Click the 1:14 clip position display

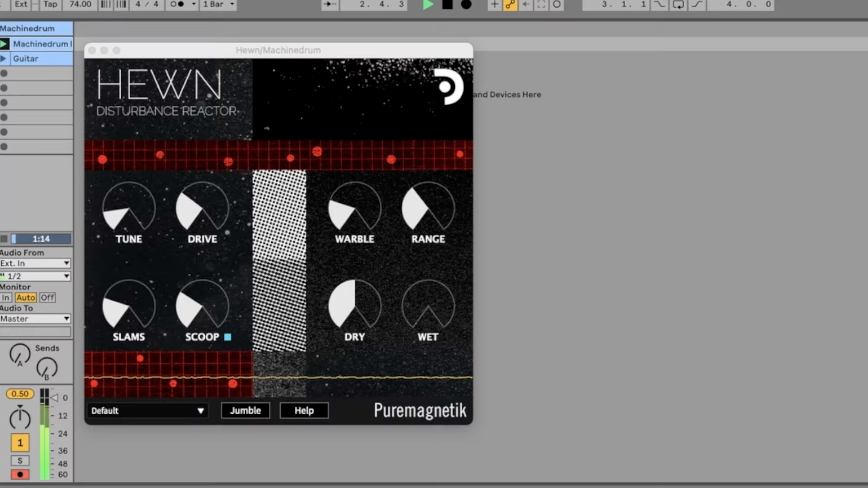click(41, 239)
